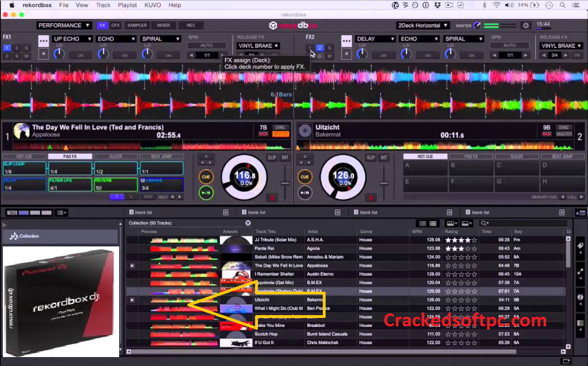Open the FX1 UP ECHO effect dropdown

pos(72,39)
